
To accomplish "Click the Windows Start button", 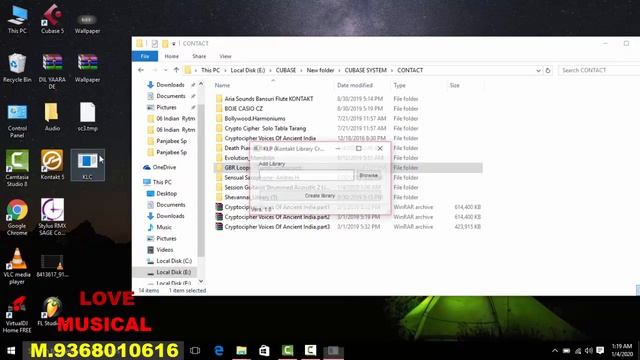I will click(x=11, y=350).
